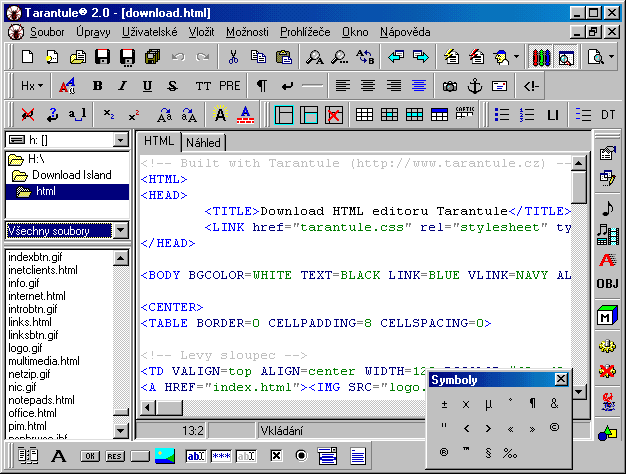Apply bold formatting with the B button
Image resolution: width=626 pixels, height=474 pixels.
point(97,86)
